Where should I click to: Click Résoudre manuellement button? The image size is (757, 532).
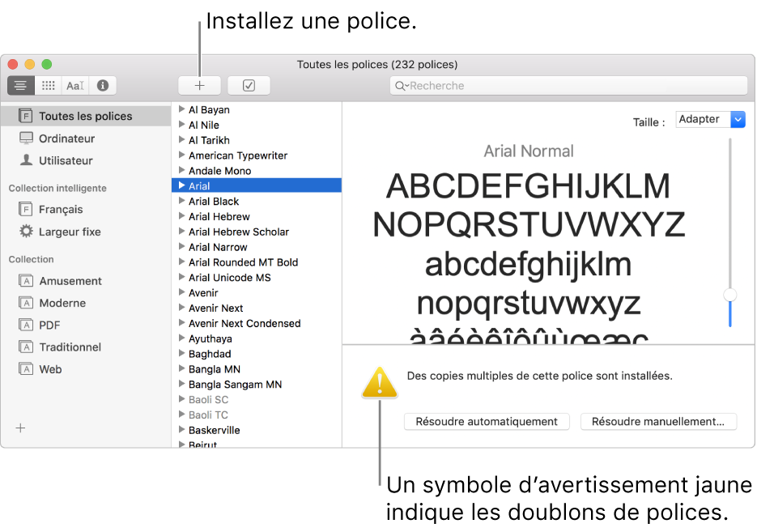[x=658, y=421]
